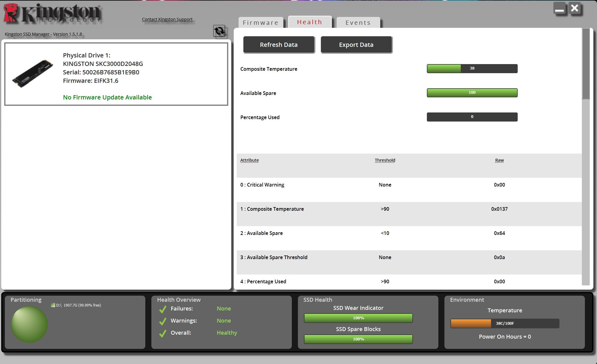Click the raw value 0x0a

pos(499,257)
